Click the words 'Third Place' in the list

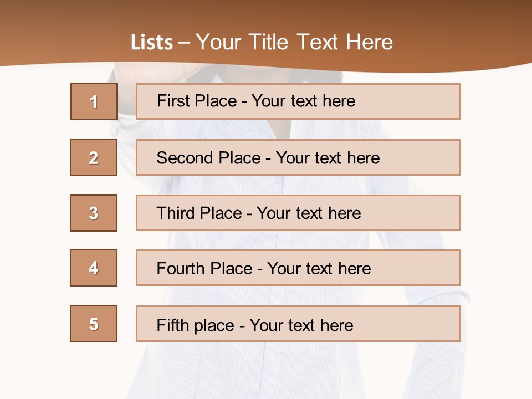click(x=199, y=213)
